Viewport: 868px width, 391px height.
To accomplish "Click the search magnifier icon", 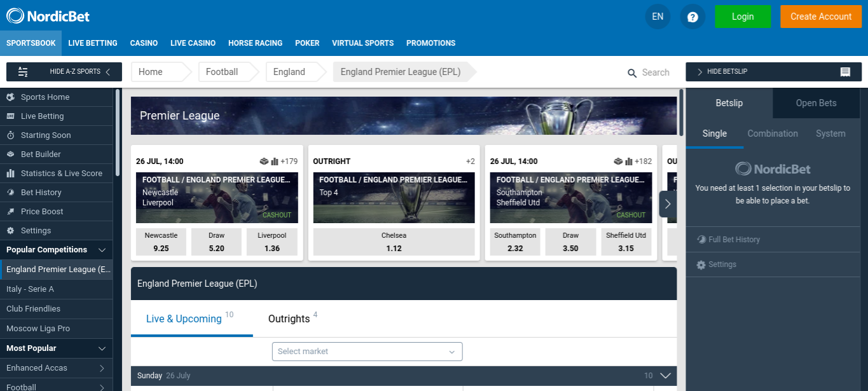I will (632, 73).
